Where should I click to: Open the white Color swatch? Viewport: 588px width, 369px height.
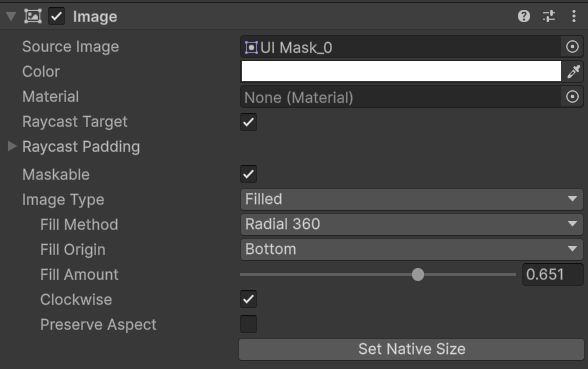click(401, 71)
